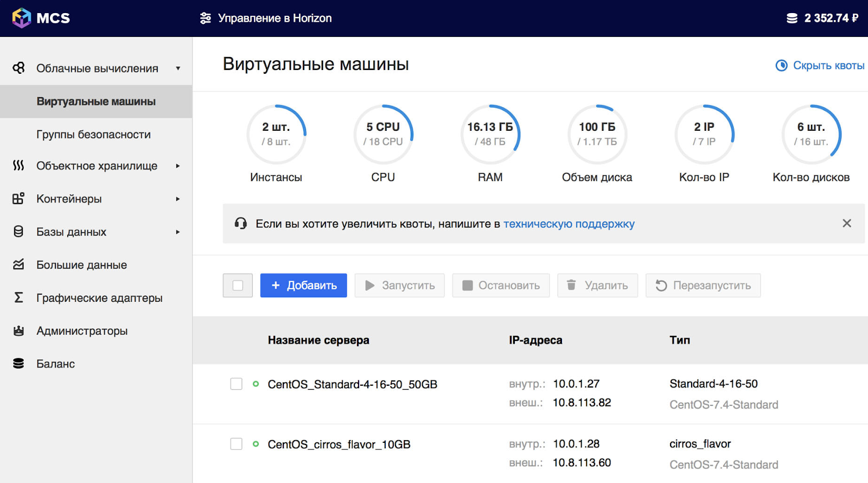This screenshot has width=868, height=483.
Task: Click the Большие данные chart icon
Action: (18, 265)
